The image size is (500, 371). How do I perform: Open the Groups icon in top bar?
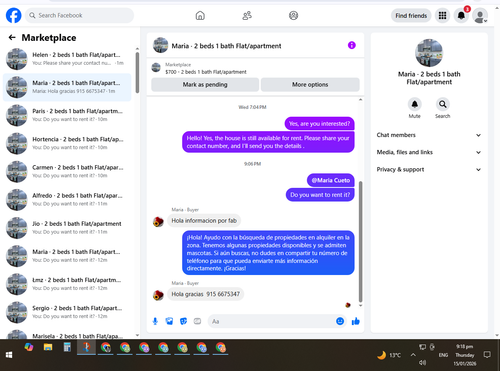coord(293,15)
